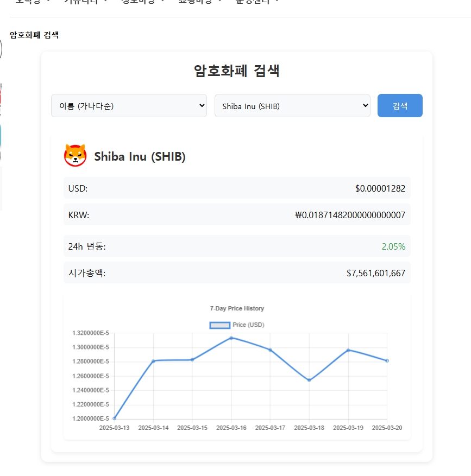Click the green 2.05% change value
Image resolution: width=471 pixels, height=476 pixels.
point(393,246)
